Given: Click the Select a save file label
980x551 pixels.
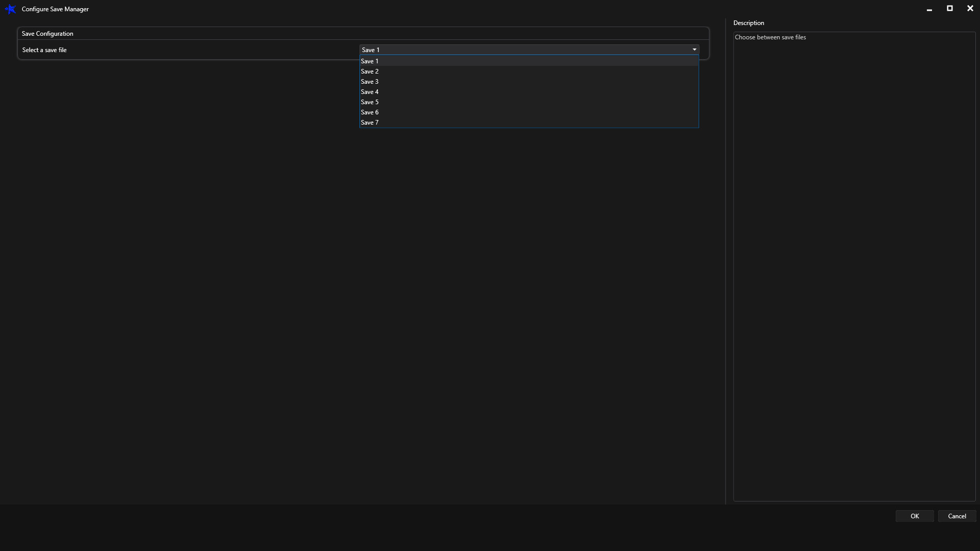Looking at the screenshot, I should (x=44, y=50).
